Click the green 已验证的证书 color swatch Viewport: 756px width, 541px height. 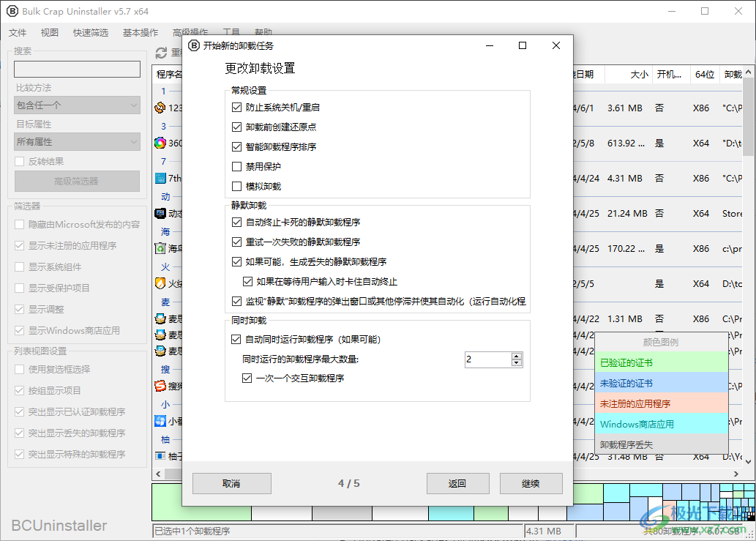(661, 362)
